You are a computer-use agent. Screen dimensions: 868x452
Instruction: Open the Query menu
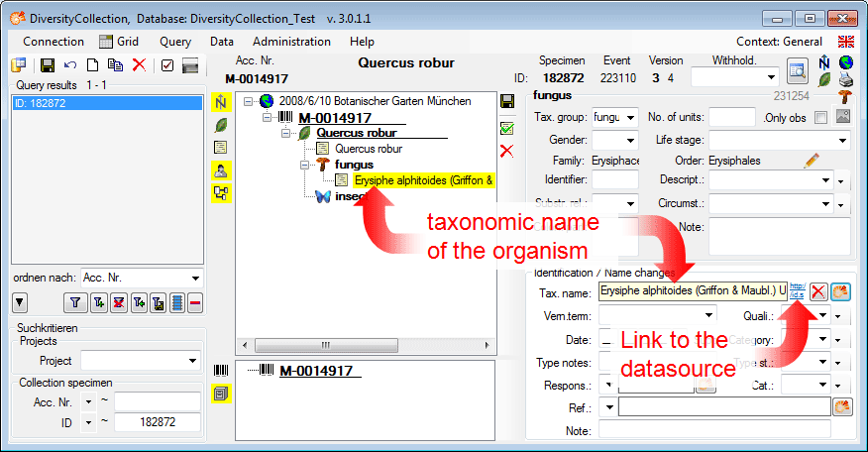coord(174,42)
